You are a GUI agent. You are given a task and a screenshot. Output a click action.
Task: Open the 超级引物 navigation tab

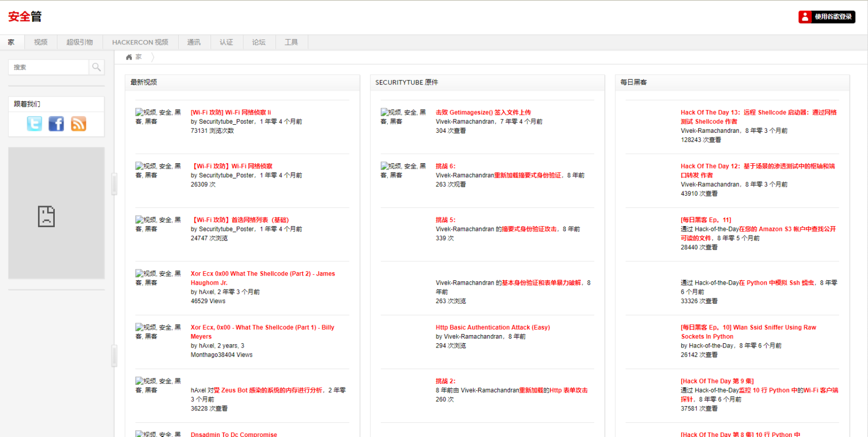[x=80, y=42]
